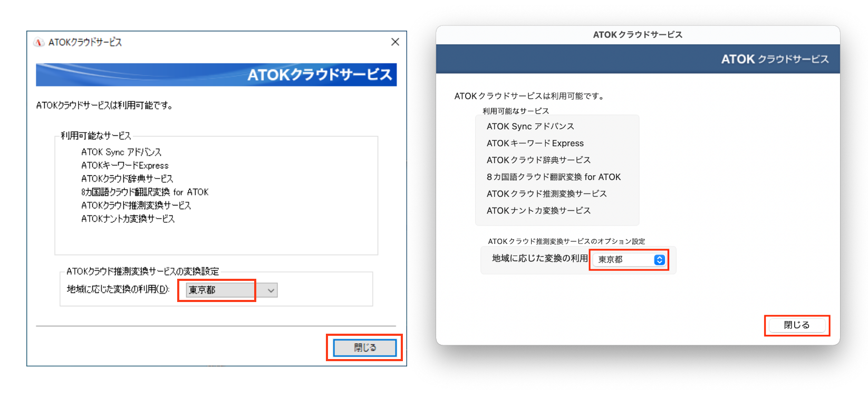Click the '地域に応じた変換の利用' label in Mac dialog
Viewport: 868px width, 396px height.
540,258
